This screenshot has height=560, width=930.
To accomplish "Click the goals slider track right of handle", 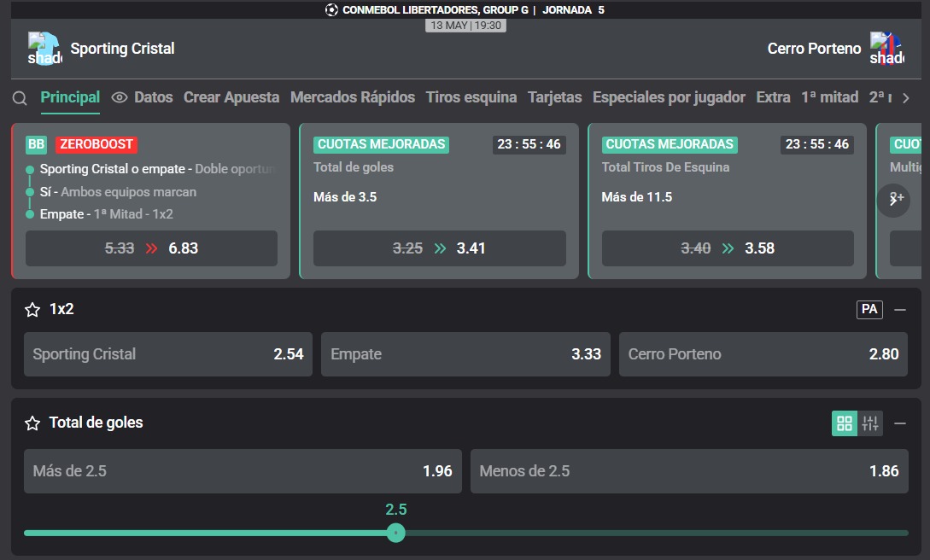I will click(657, 534).
